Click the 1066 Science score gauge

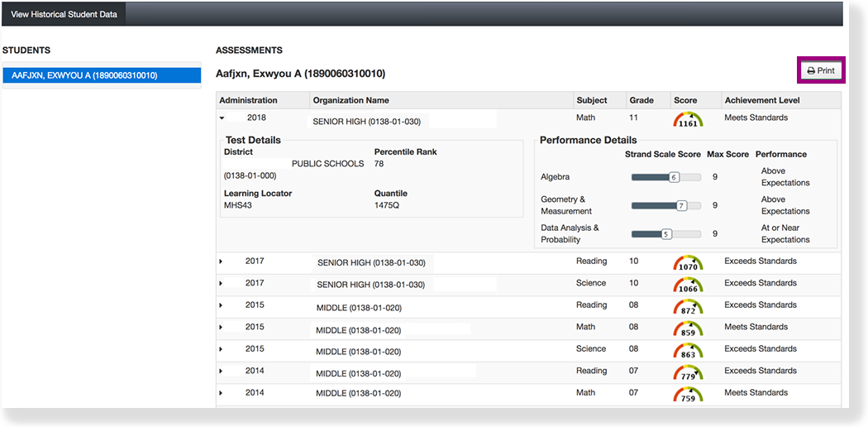[687, 285]
